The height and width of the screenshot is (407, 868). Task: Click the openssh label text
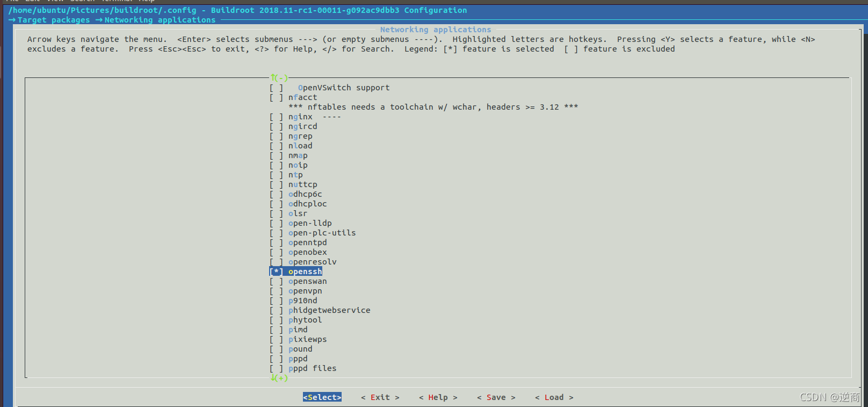[x=305, y=272]
